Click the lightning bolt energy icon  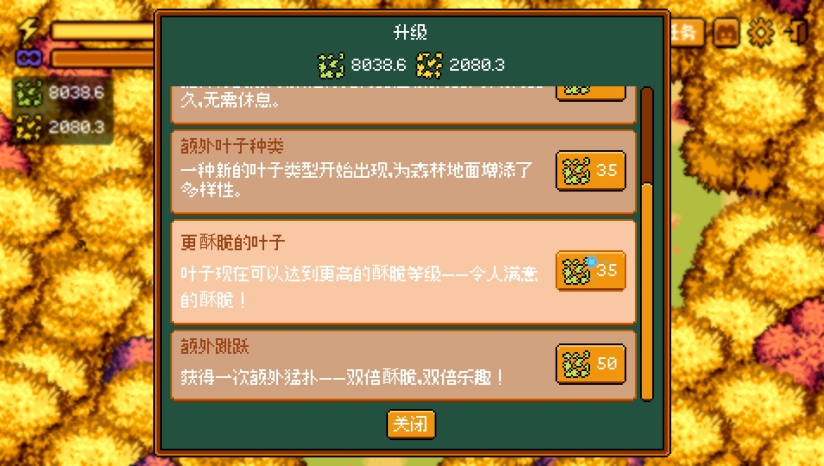(x=28, y=29)
